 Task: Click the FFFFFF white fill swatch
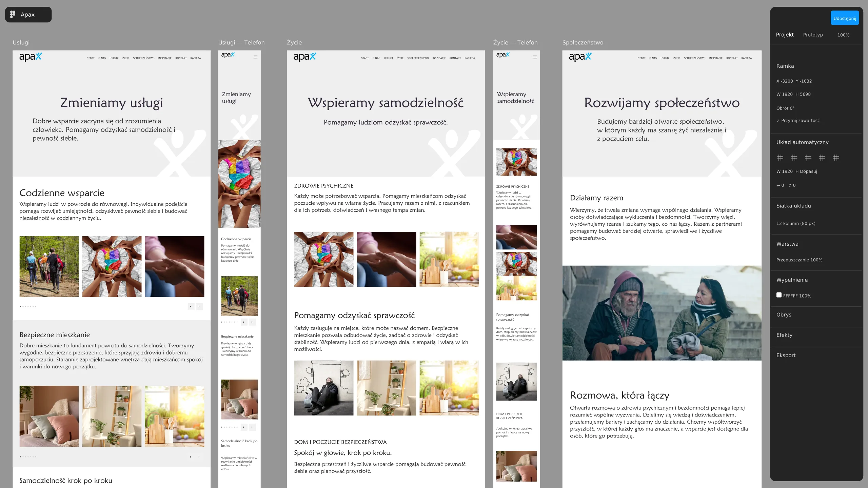point(779,295)
